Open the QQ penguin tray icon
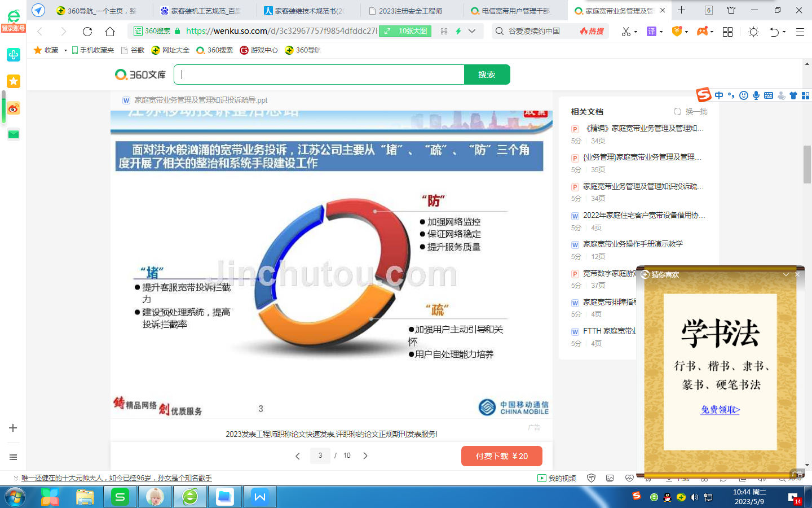 (x=667, y=497)
